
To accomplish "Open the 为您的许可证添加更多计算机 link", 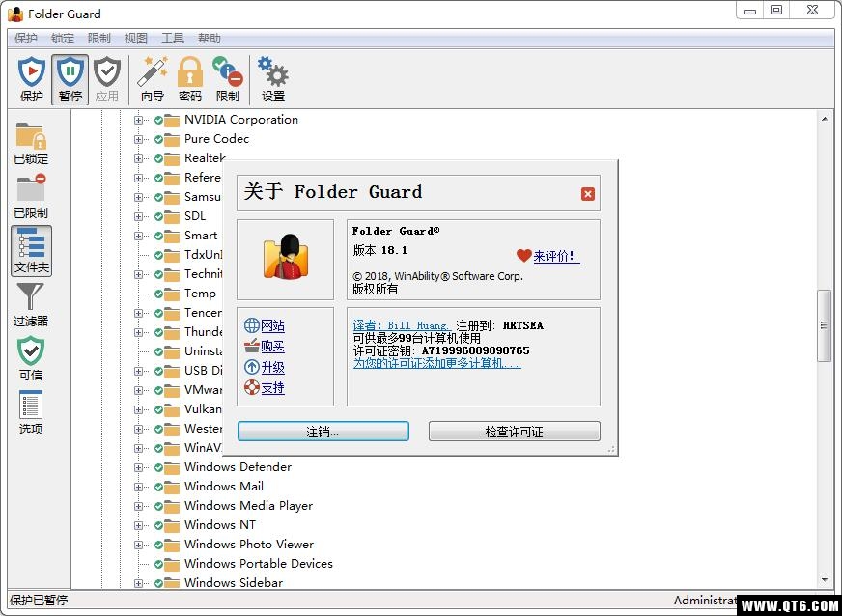I will pos(436,364).
